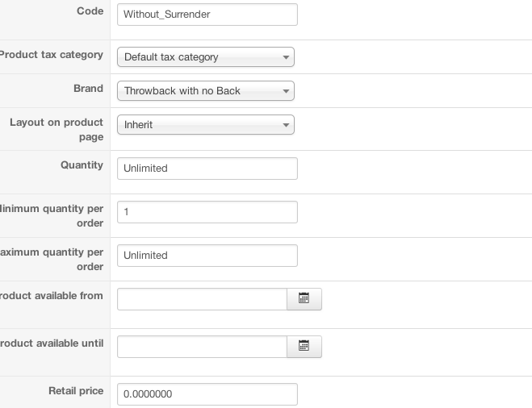Expand the Layout on product page dropdown
The height and width of the screenshot is (408, 532).
[206, 125]
